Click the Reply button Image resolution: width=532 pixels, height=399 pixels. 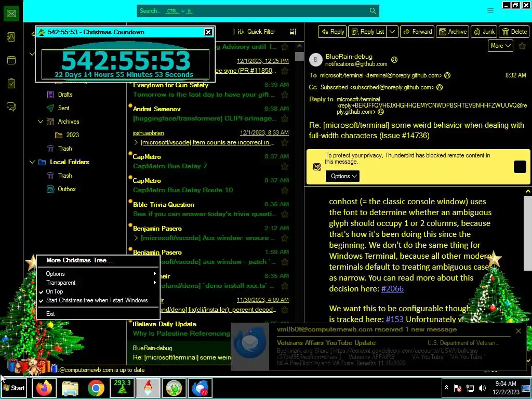click(x=332, y=32)
